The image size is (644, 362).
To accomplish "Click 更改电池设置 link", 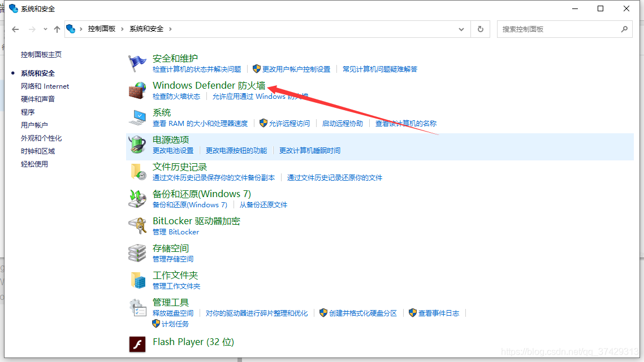I will point(173,151).
